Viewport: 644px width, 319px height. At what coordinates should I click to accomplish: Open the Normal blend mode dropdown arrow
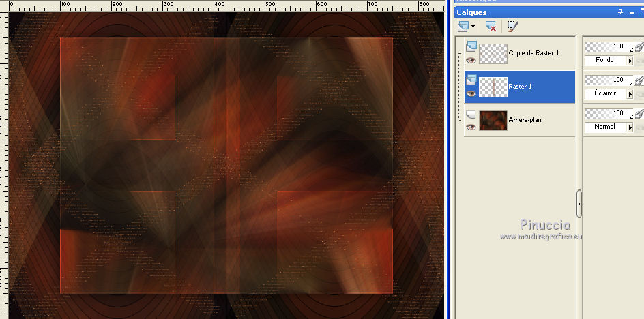(x=630, y=127)
